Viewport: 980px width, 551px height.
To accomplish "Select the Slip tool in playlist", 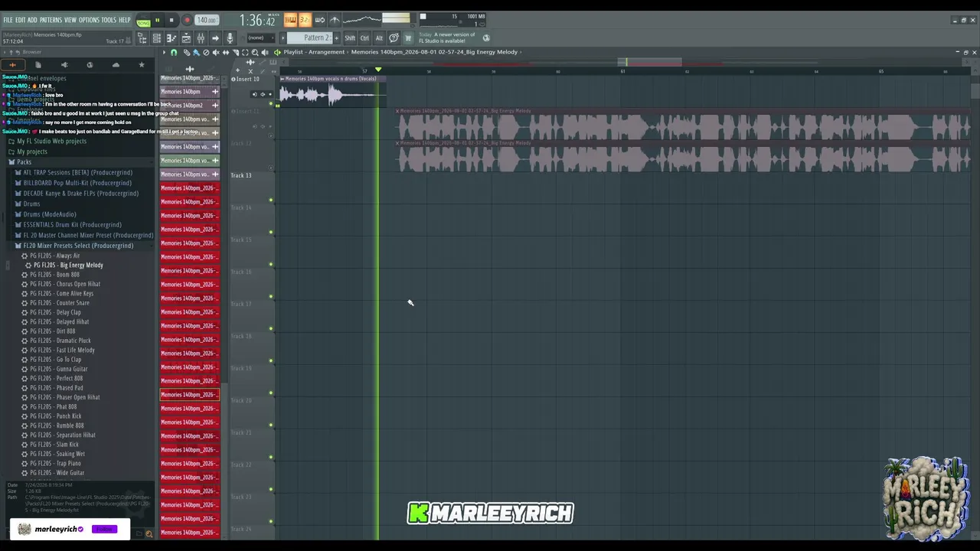I will [x=226, y=52].
